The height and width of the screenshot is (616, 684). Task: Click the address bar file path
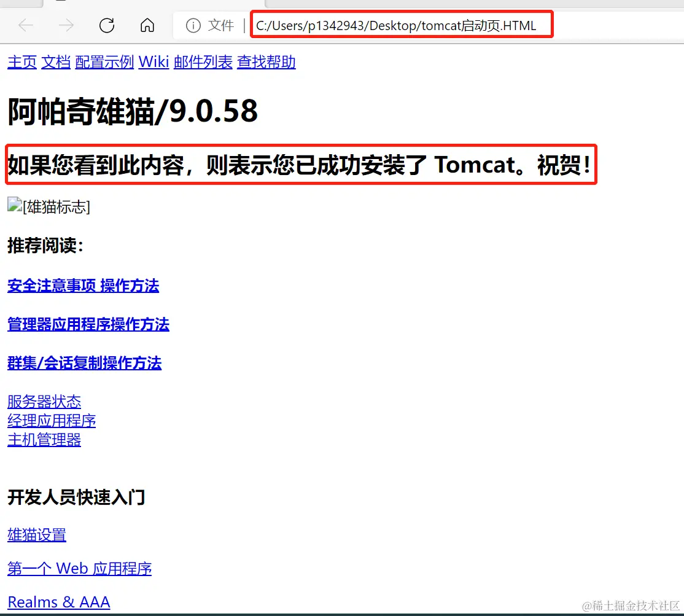(x=396, y=25)
